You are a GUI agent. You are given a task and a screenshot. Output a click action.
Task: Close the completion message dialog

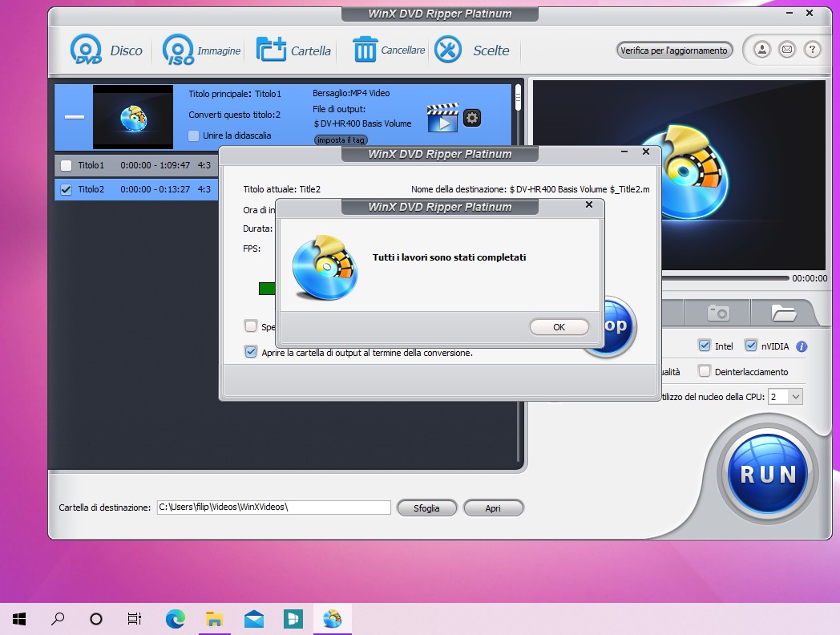(x=589, y=204)
